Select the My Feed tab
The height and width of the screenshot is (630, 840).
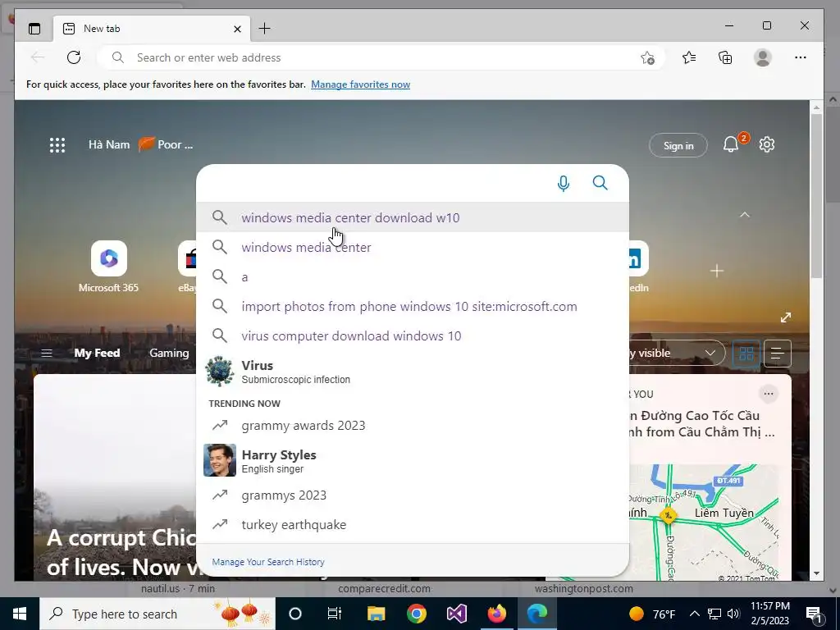point(97,353)
